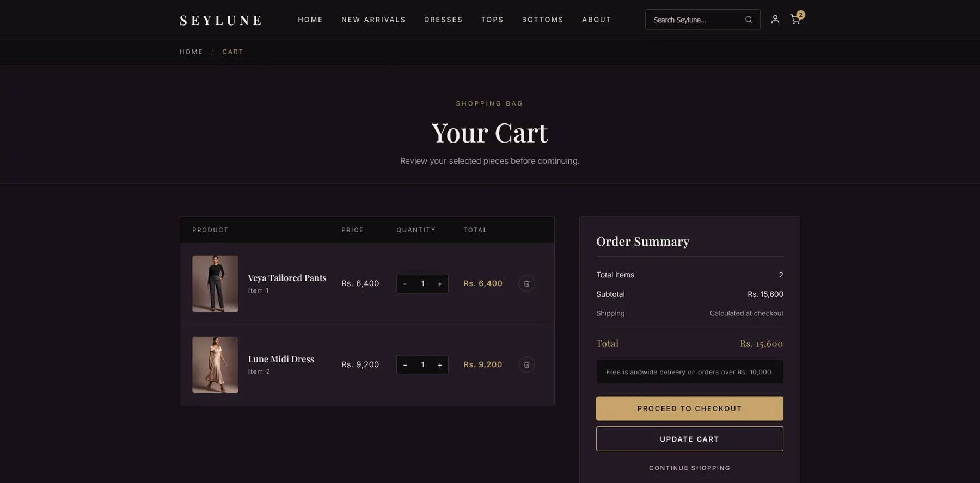Click the Update Cart button
Viewport: 980px width, 483px height.
(690, 439)
